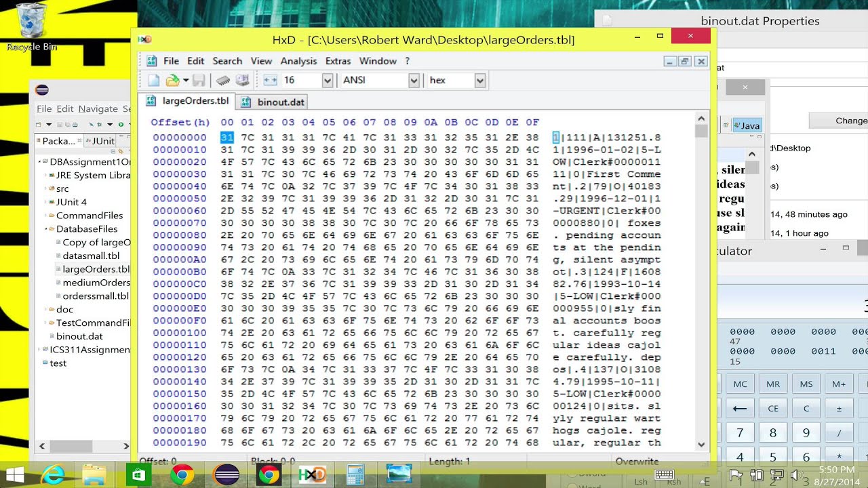This screenshot has width=868, height=488.
Task: Open the Extras menu in HxD
Action: coord(338,61)
